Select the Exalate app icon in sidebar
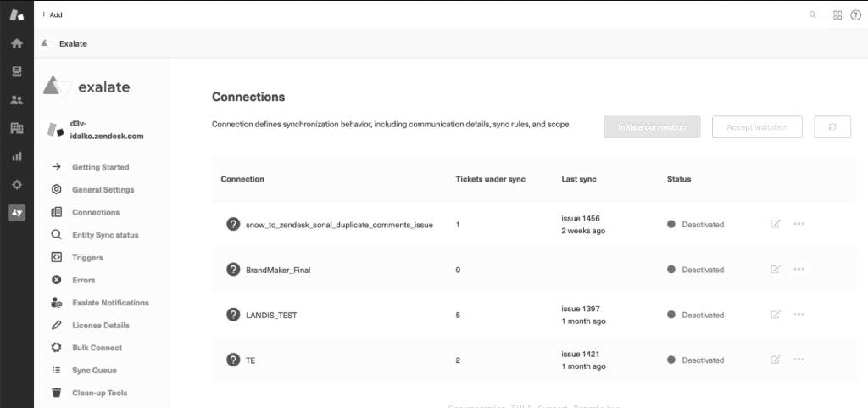The image size is (868, 408). 17,213
